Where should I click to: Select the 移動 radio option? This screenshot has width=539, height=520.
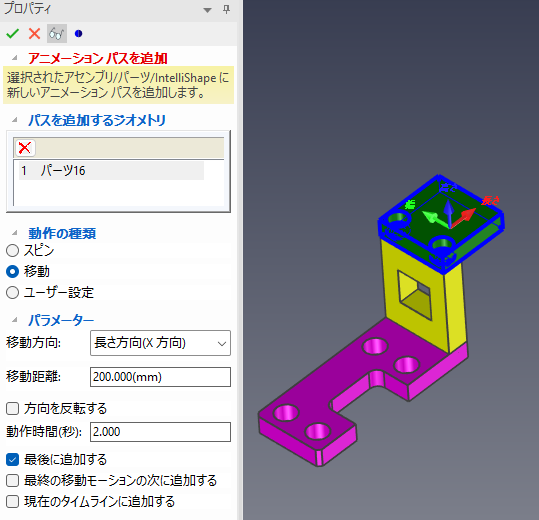coord(12,272)
